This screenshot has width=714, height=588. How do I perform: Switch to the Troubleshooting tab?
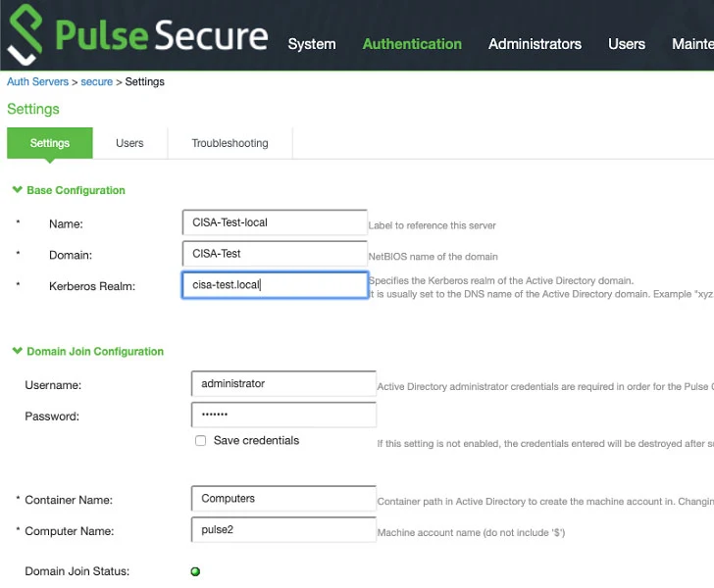click(x=229, y=143)
